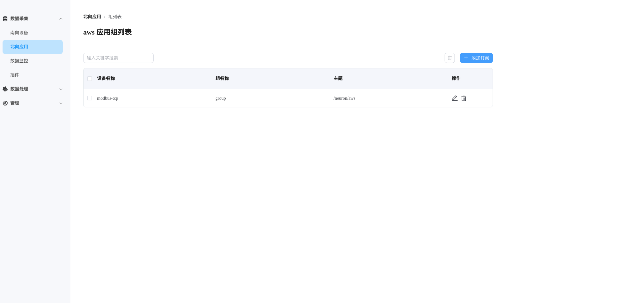Click the batch delete trash icon above table

(449, 58)
